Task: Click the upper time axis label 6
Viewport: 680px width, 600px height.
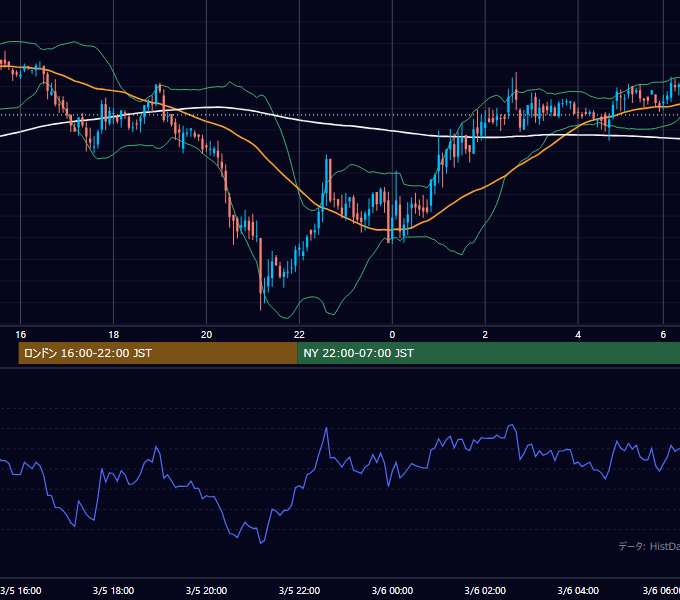Action: [x=663, y=335]
